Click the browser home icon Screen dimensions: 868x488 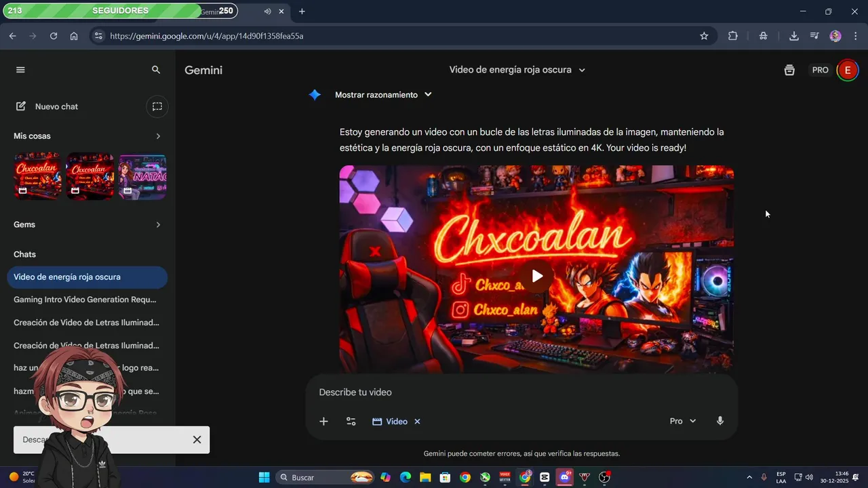coord(74,36)
